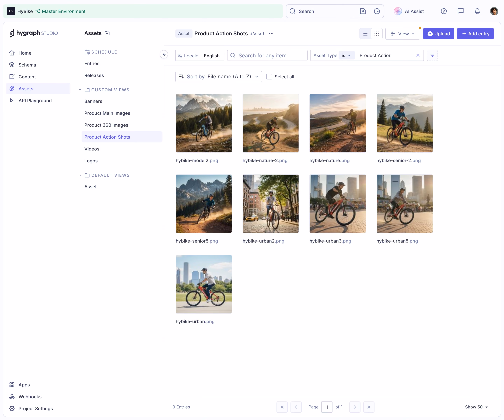Screen dimensions: 504x420
Task: Open the chat feedback icon
Action: (x=460, y=11)
